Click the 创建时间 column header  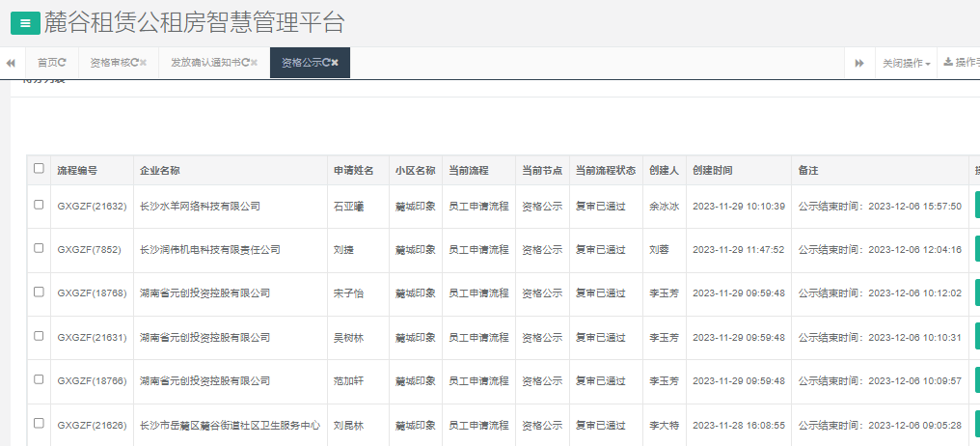[x=713, y=170]
